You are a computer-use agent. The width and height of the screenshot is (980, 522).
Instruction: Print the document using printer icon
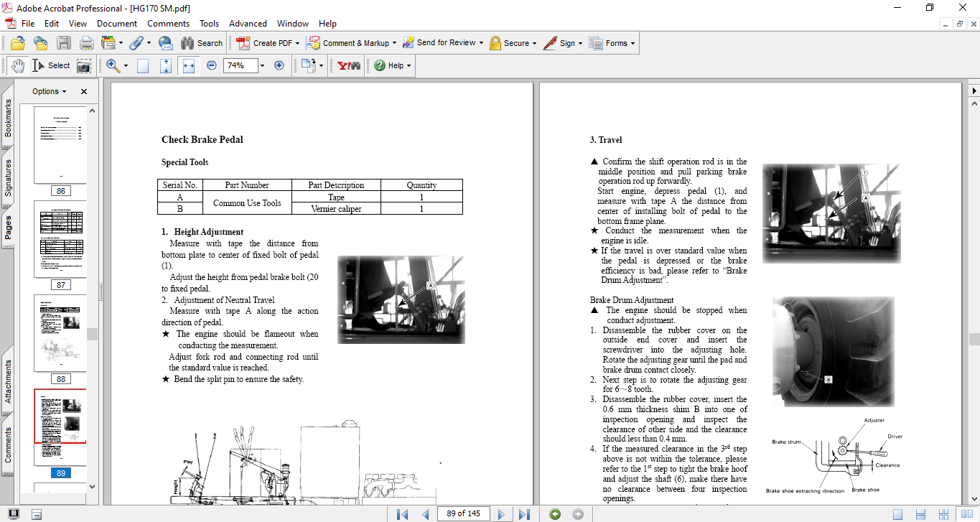pos(86,43)
